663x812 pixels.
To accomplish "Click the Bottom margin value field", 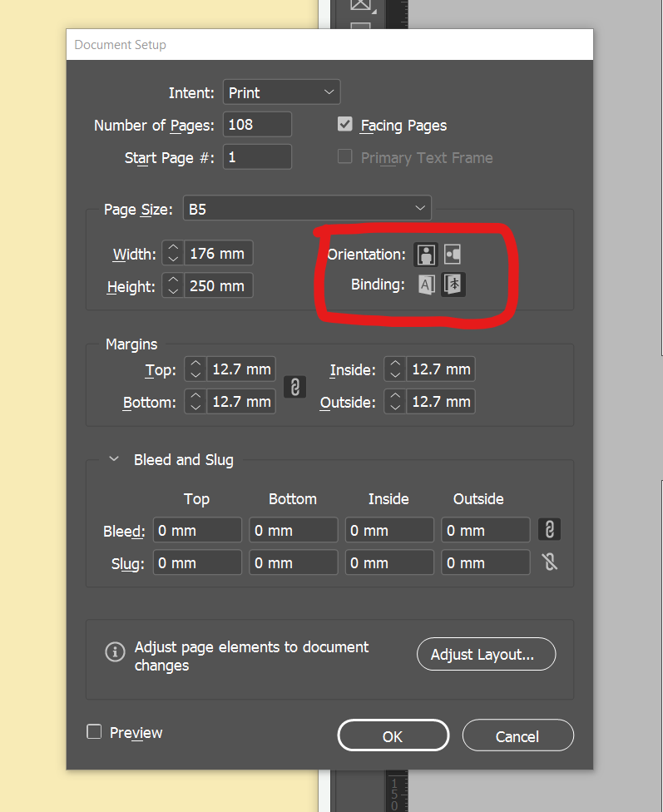I will [241, 401].
